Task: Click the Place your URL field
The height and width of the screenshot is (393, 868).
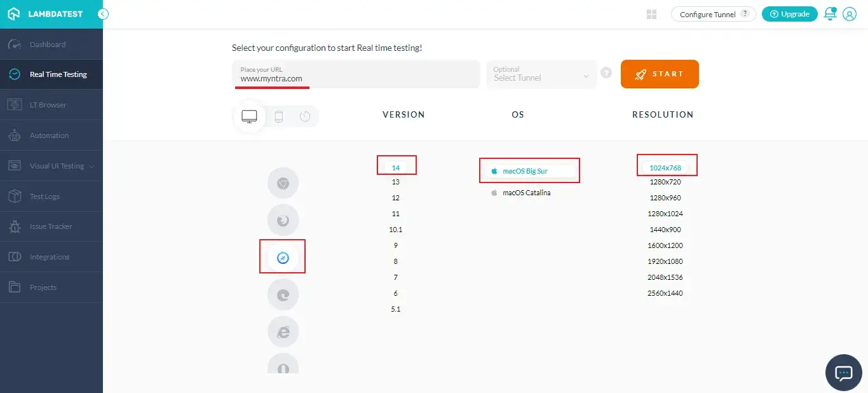Action: click(356, 74)
